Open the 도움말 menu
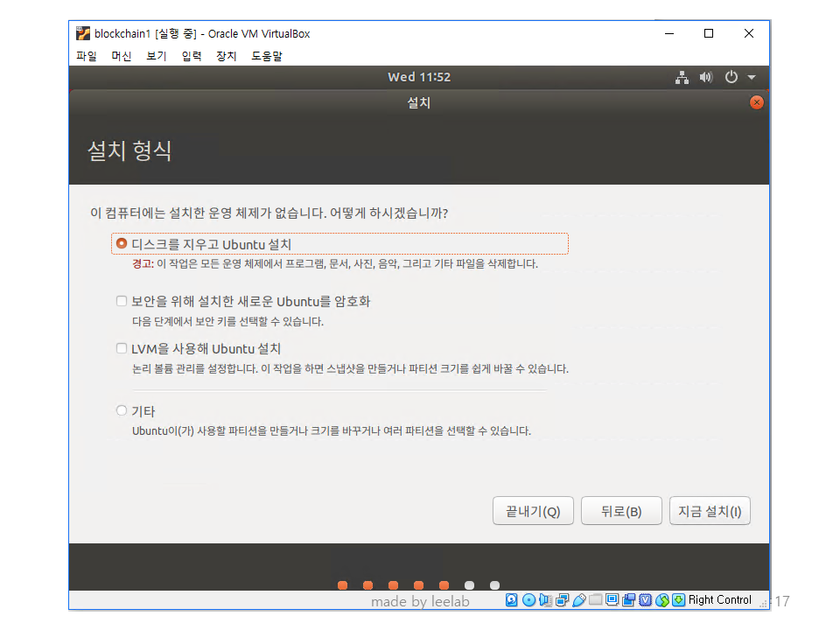Image resolution: width=840 pixels, height=630 pixels. click(x=267, y=56)
